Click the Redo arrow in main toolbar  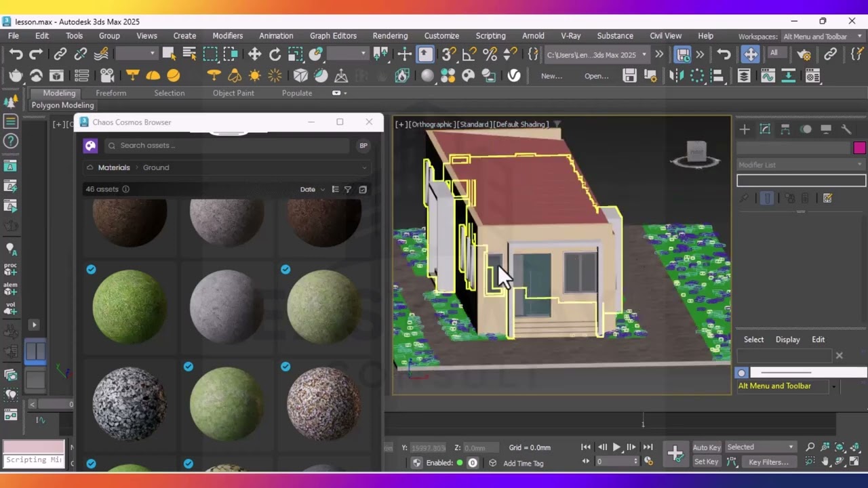pyautogui.click(x=36, y=55)
